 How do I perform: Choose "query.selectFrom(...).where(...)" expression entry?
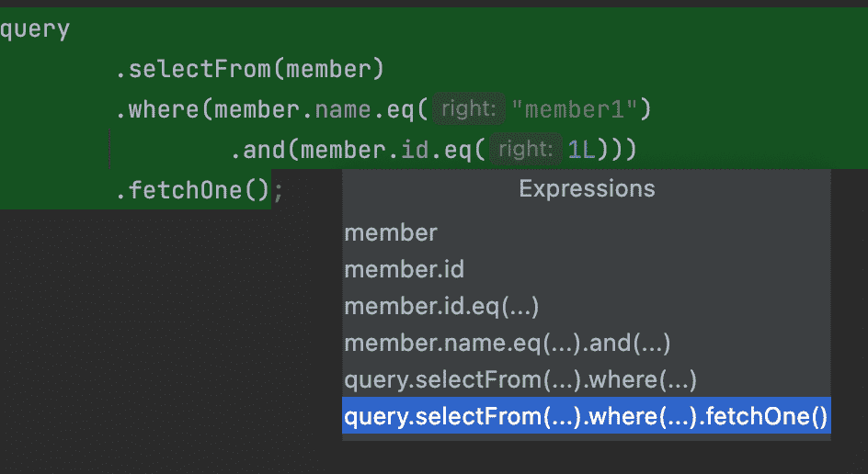click(520, 380)
